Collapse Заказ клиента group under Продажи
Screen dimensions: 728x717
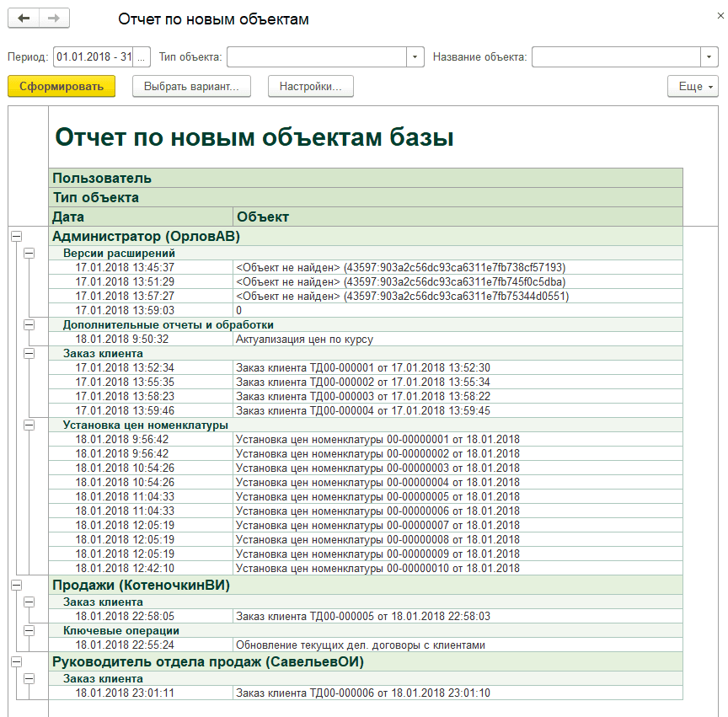(x=29, y=602)
